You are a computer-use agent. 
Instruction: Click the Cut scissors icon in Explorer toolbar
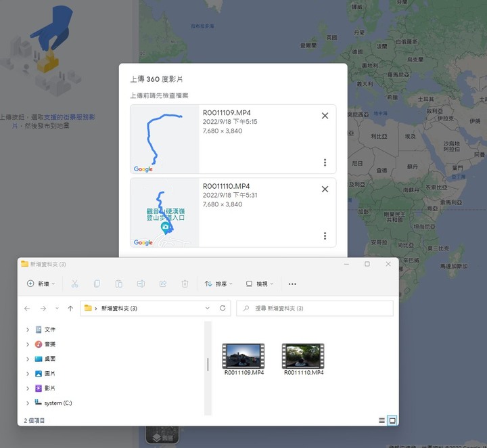point(75,284)
